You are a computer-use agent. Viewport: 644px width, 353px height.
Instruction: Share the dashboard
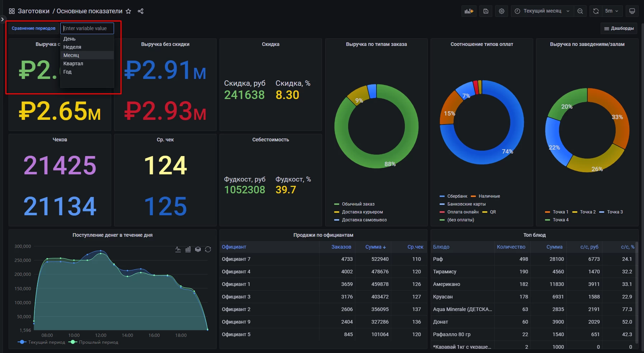point(141,11)
